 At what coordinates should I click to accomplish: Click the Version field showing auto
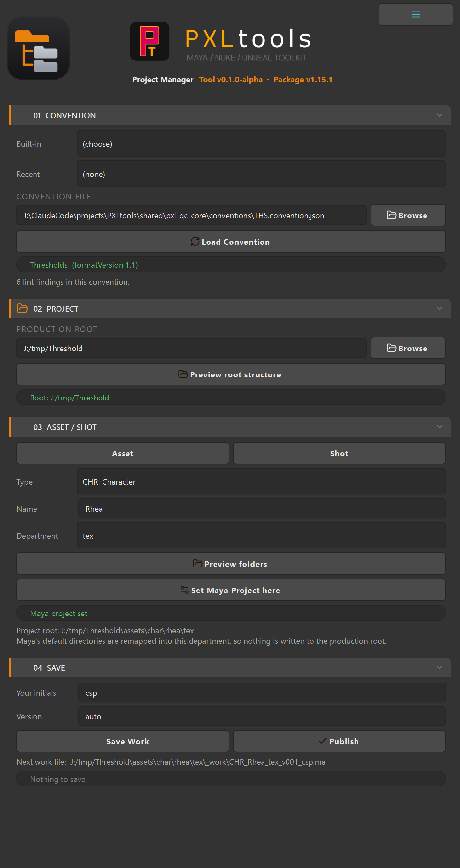point(262,716)
